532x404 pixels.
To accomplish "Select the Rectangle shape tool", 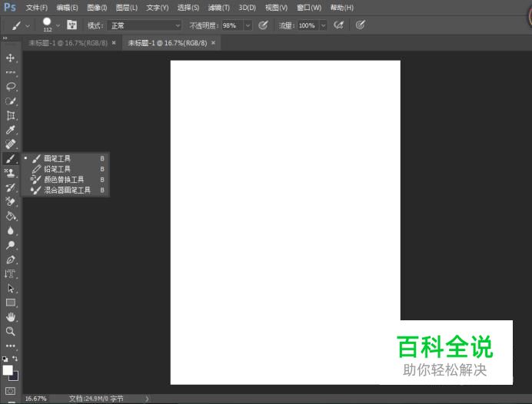I will coord(10,303).
